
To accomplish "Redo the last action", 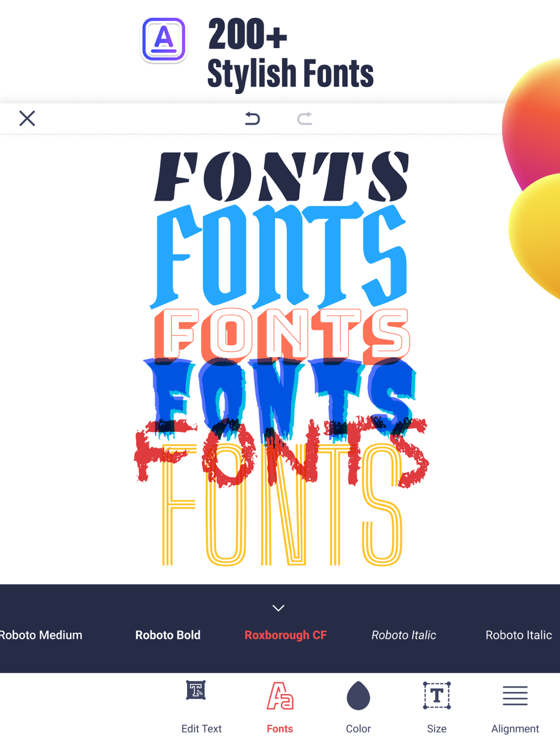I will tap(305, 118).
